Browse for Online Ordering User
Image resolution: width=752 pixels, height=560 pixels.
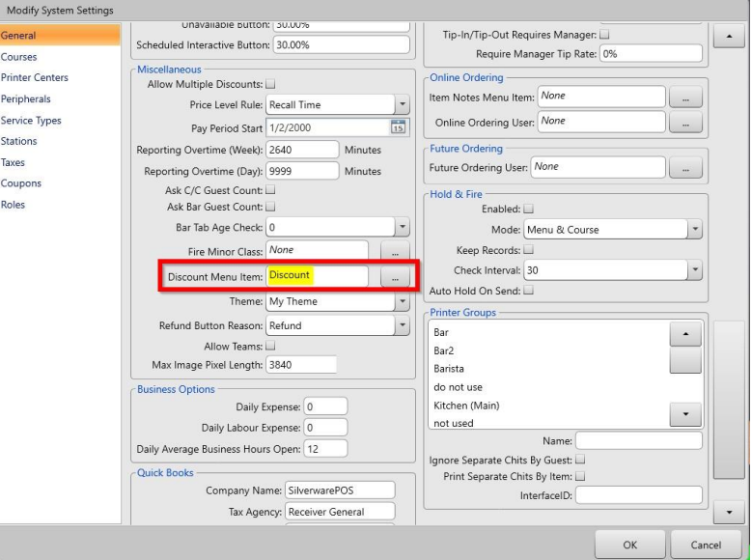click(685, 123)
